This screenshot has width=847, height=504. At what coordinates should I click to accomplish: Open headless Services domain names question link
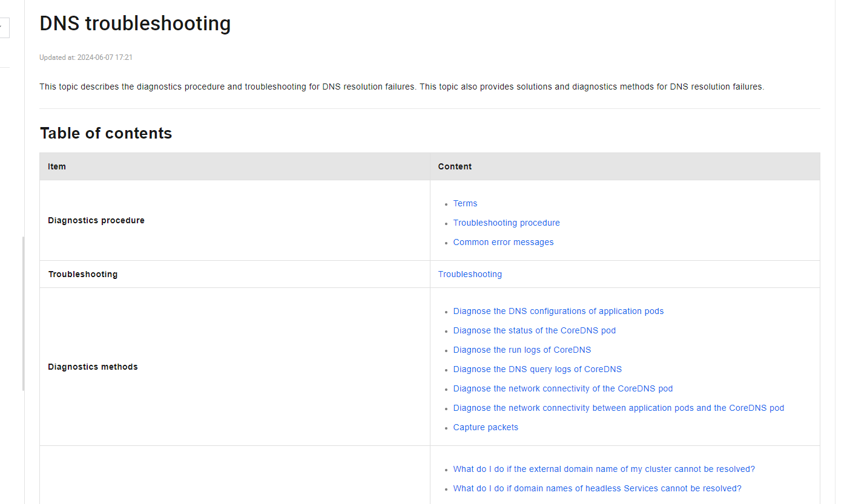pyautogui.click(x=598, y=488)
